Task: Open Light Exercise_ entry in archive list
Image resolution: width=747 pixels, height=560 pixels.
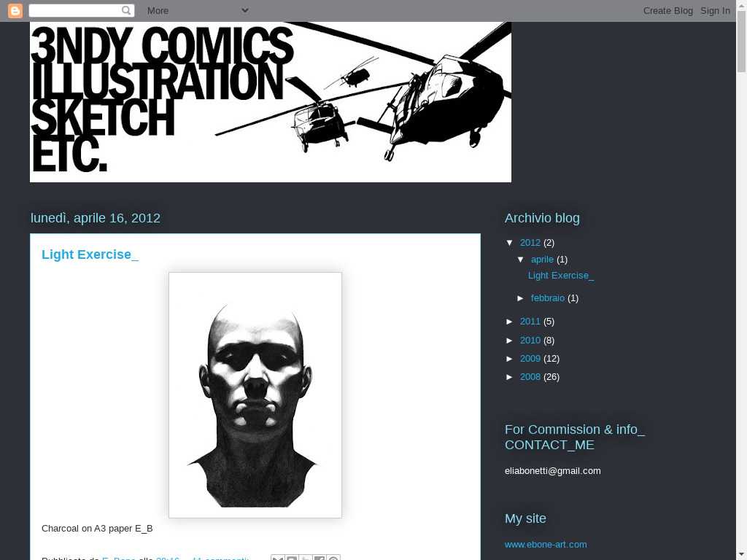Action: tap(561, 275)
